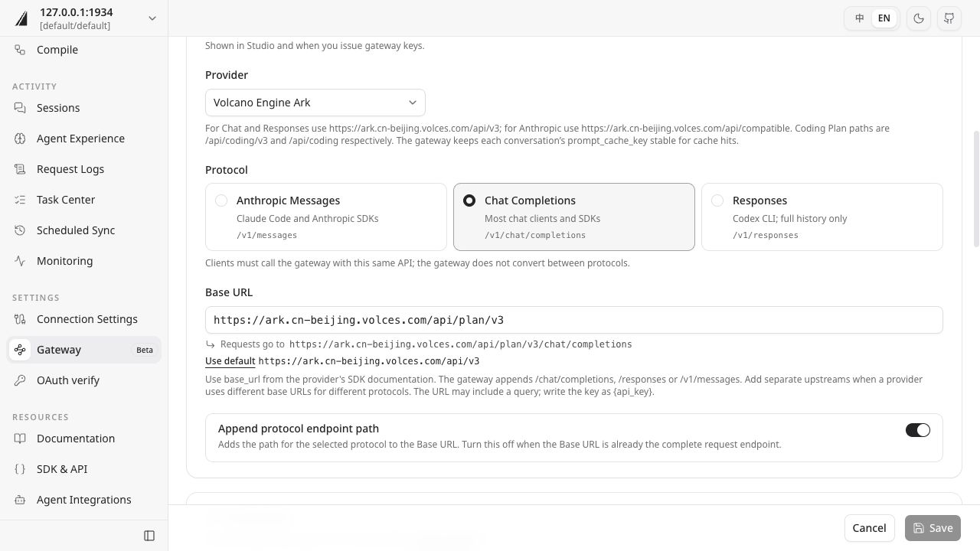
Task: Click the Request Logs icon
Action: click(20, 169)
